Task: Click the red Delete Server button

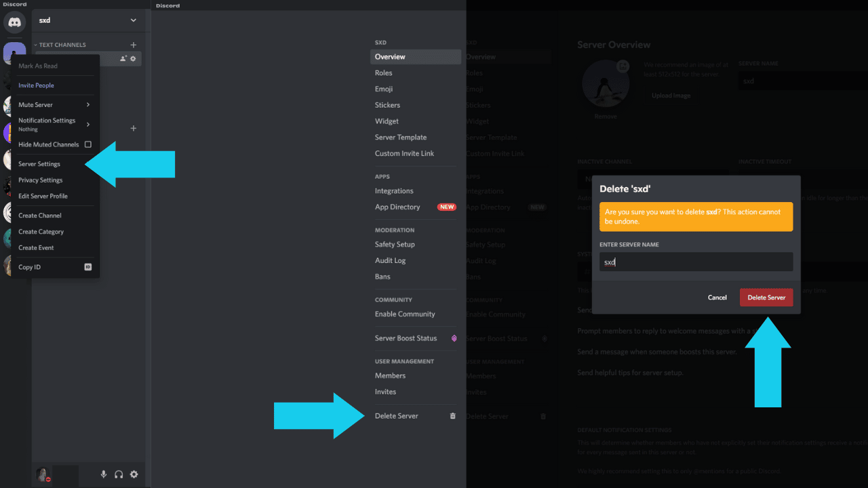Action: [x=766, y=297]
